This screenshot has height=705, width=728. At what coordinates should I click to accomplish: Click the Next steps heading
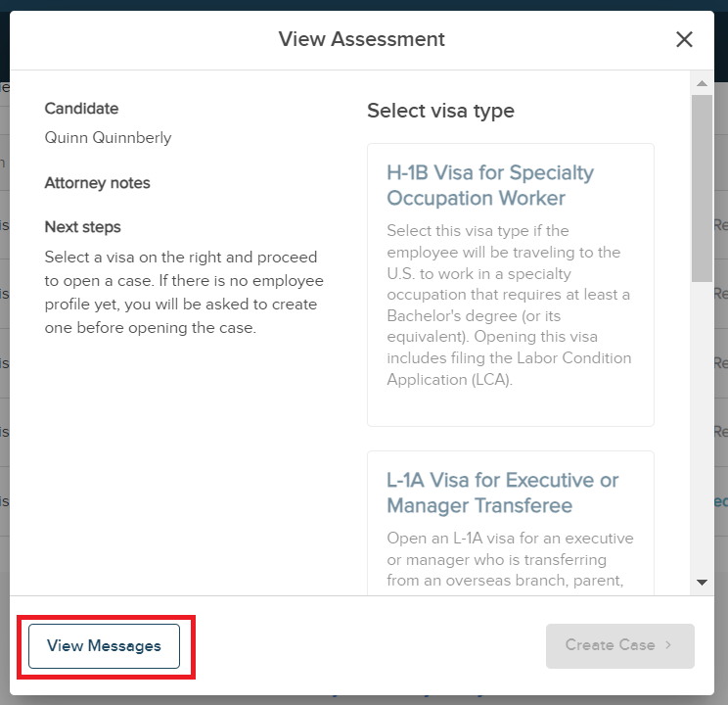[x=82, y=227]
